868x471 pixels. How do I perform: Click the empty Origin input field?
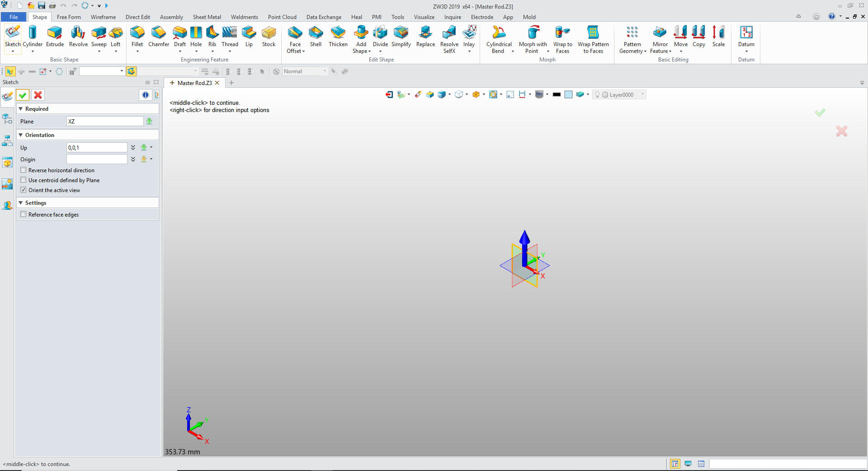(97, 159)
